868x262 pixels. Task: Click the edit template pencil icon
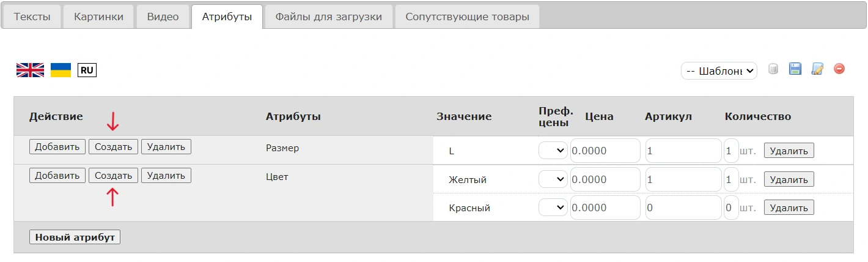click(817, 69)
